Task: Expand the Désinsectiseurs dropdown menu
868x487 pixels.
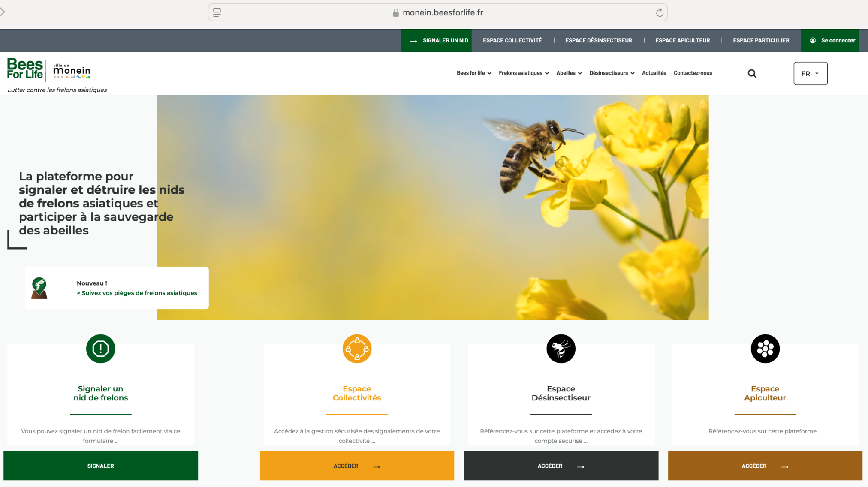Action: click(611, 73)
